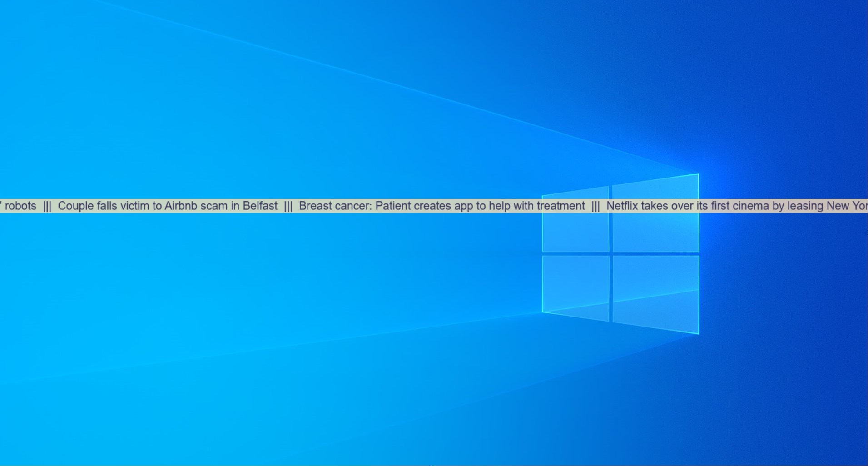The height and width of the screenshot is (466, 868).
Task: Click the Windows logo in the wallpaper
Action: [620, 252]
